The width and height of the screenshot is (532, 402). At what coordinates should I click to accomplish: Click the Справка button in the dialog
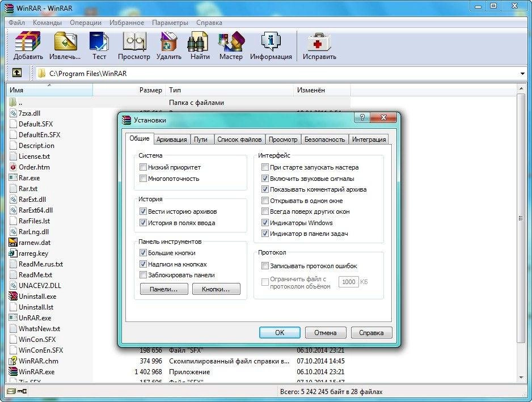(x=371, y=332)
